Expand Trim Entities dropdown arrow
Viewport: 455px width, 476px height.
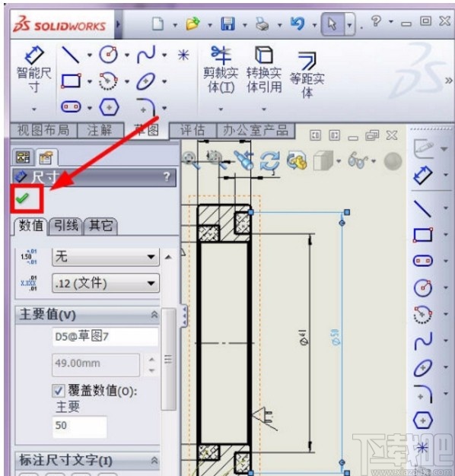click(x=221, y=109)
